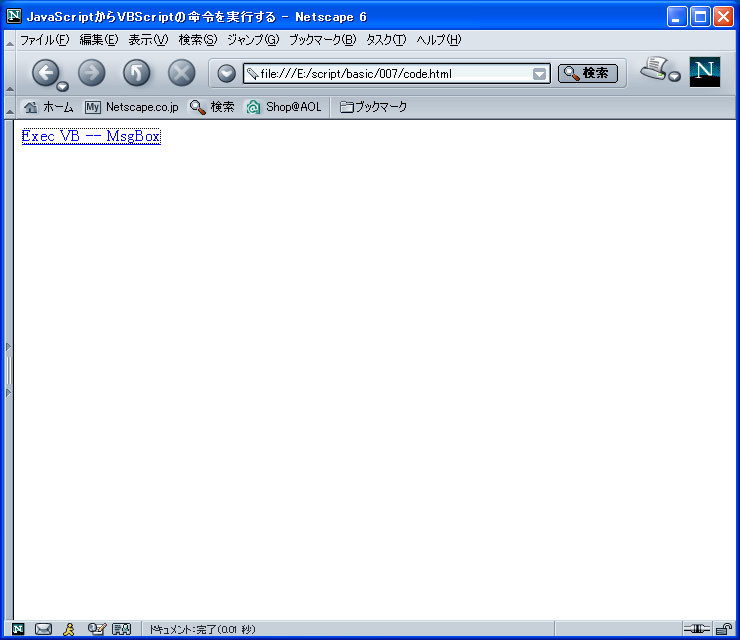Click the security padlock icon in status bar

pyautogui.click(x=723, y=629)
